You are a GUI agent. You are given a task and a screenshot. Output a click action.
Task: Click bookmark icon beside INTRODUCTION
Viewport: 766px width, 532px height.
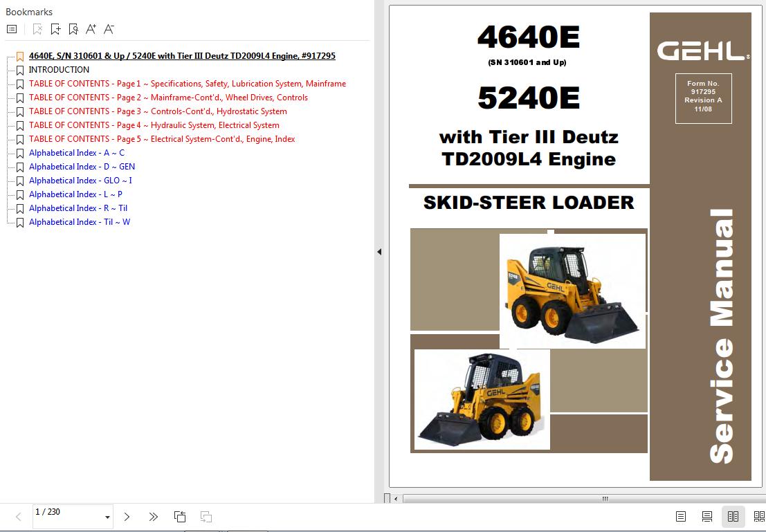pyautogui.click(x=20, y=71)
